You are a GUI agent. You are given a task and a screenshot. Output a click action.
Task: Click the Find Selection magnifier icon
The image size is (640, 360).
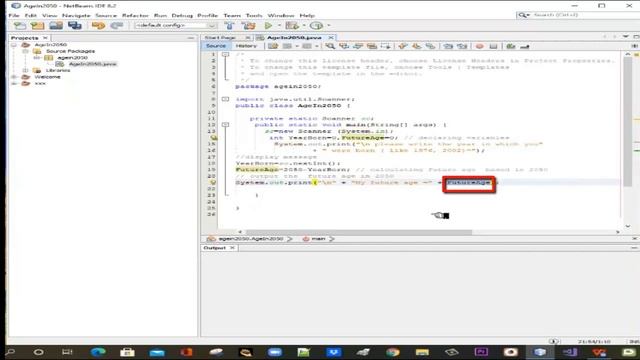[330, 46]
